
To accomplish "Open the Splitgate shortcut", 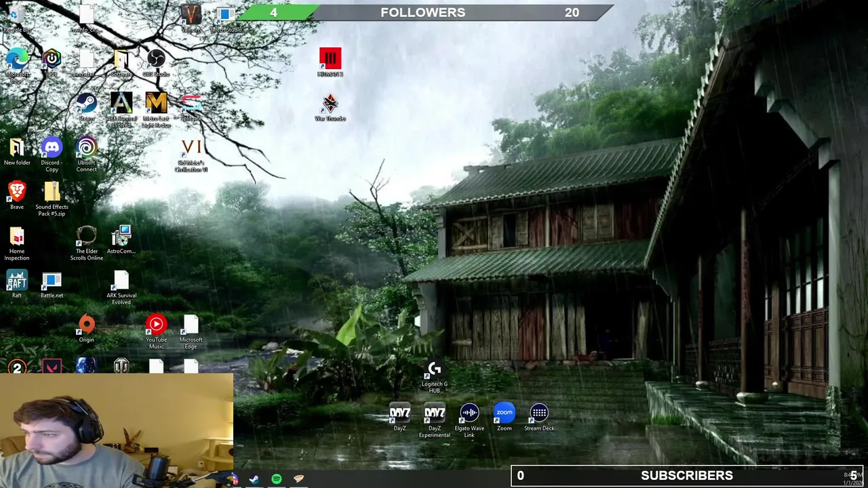I will tap(191, 107).
